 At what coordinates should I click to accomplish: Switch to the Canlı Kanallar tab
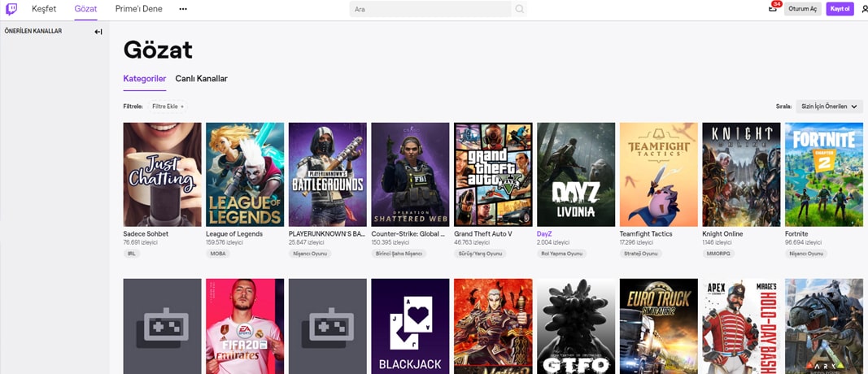pos(202,79)
